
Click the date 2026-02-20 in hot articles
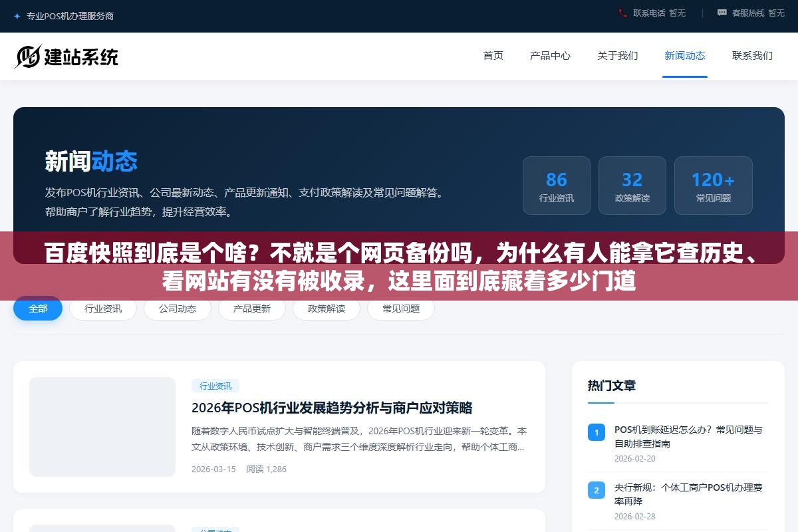tap(635, 459)
